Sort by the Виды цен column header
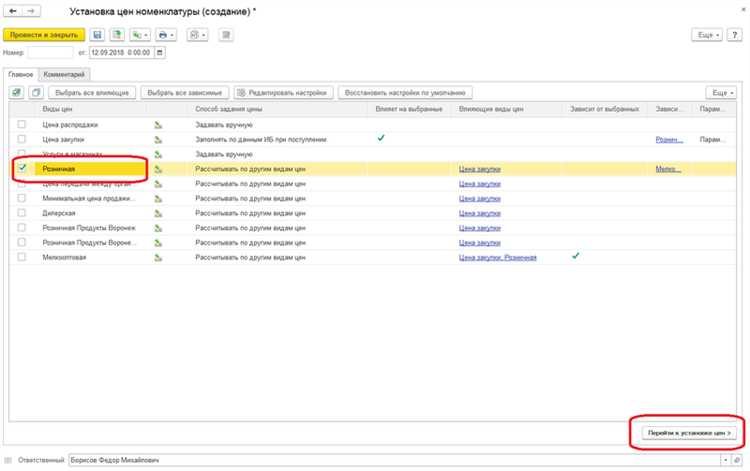The width and height of the screenshot is (750, 471). tap(57, 109)
